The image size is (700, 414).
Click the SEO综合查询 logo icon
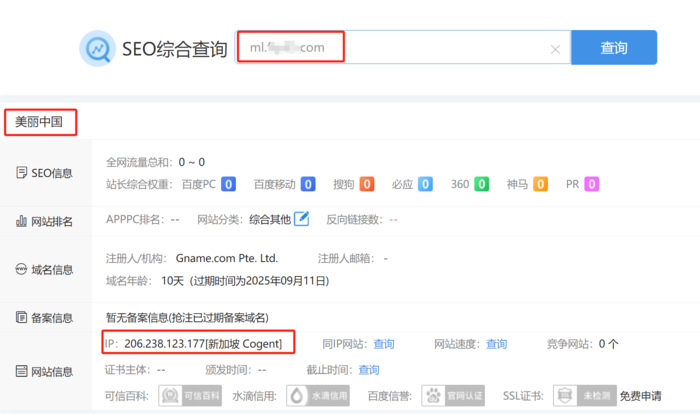(x=97, y=48)
